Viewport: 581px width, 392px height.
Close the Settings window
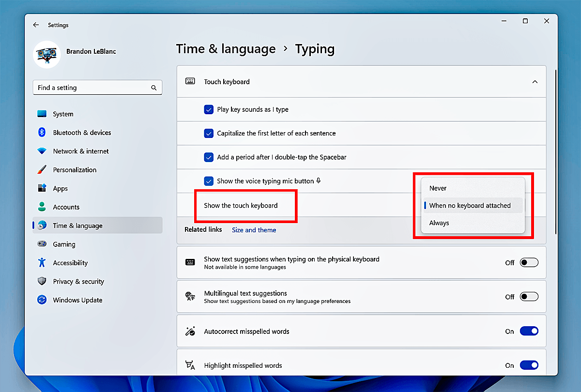click(547, 21)
